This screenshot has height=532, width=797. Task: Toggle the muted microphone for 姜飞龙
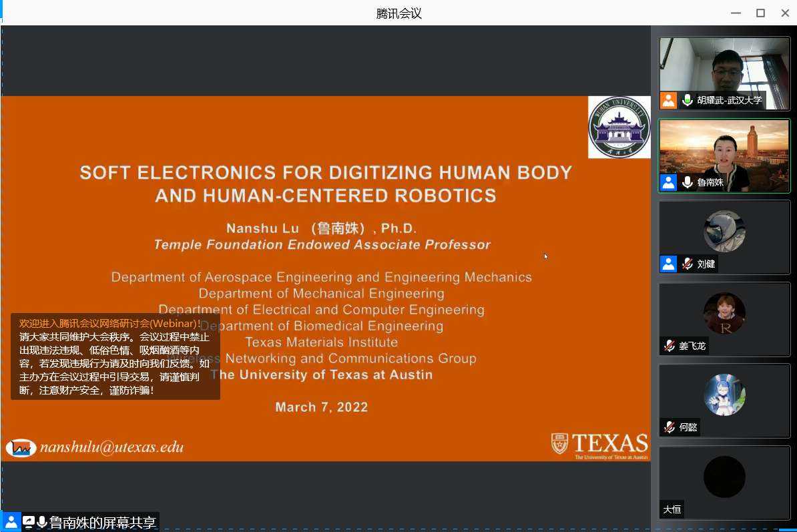coord(669,346)
